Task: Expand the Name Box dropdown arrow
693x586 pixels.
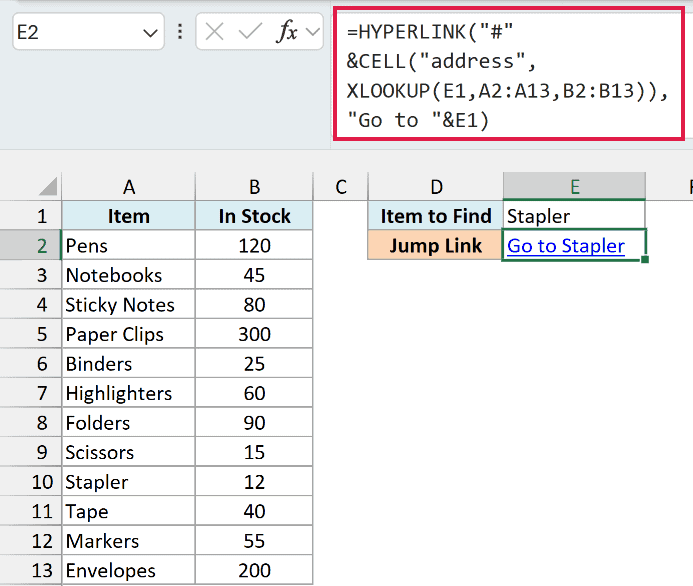Action: pos(150,33)
